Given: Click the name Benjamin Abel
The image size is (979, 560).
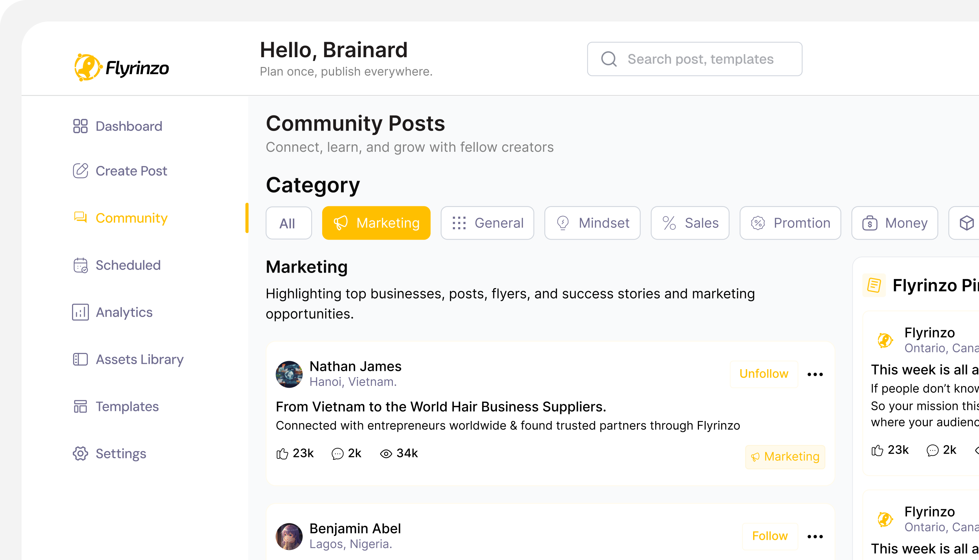Looking at the screenshot, I should pyautogui.click(x=355, y=528).
